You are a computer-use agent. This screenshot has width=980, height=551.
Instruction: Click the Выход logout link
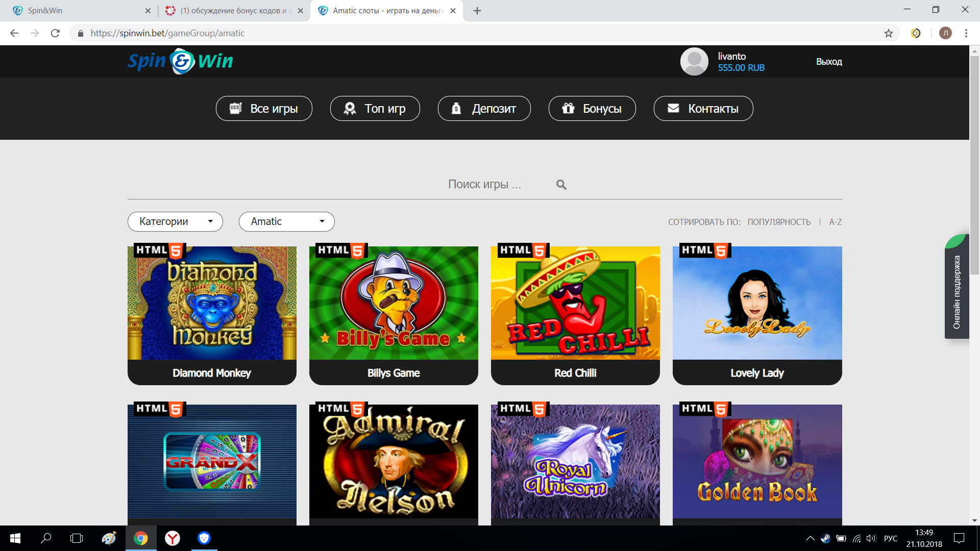point(828,62)
